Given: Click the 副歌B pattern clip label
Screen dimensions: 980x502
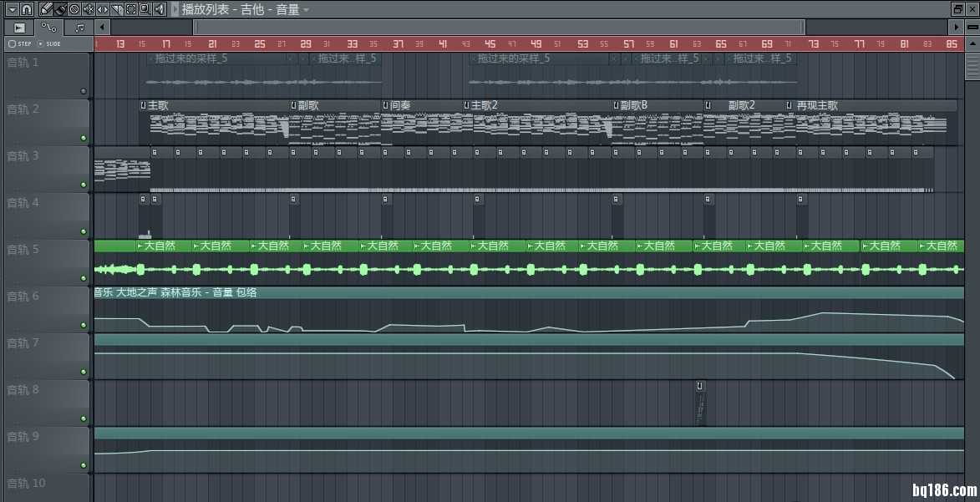Looking at the screenshot, I should [x=633, y=105].
